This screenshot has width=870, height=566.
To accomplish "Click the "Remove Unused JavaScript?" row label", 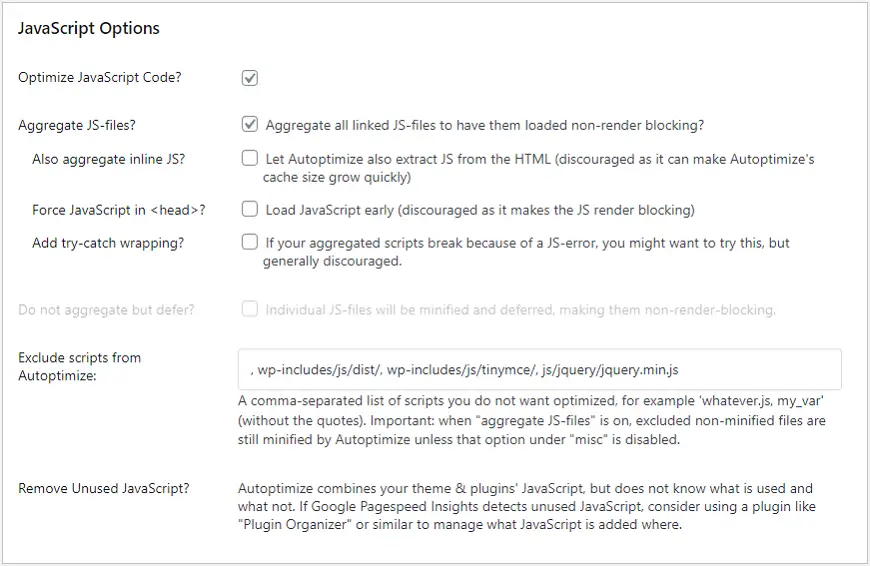I will tap(104, 489).
